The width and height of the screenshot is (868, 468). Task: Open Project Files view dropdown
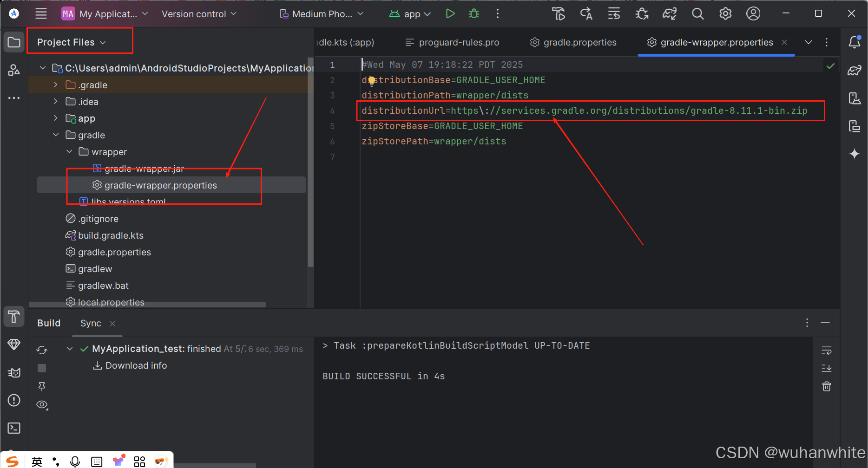coord(72,42)
